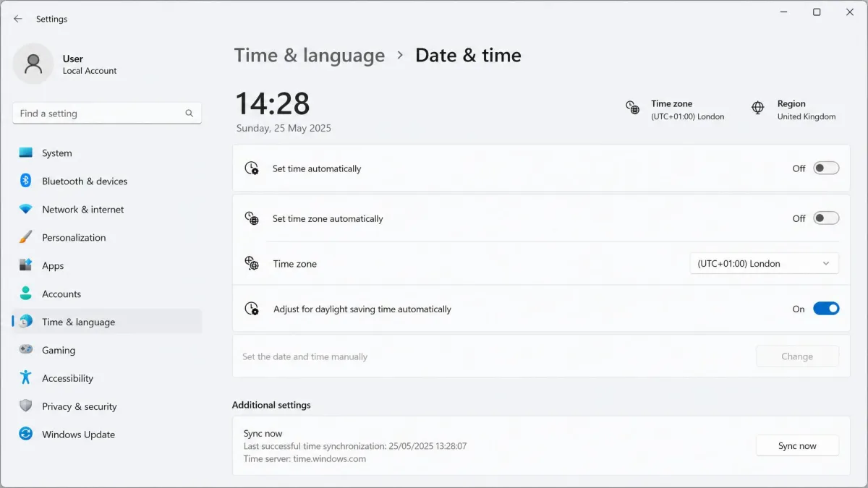Open Region United Kingdom shortcut
Image resolution: width=868 pixels, height=488 pixels.
(x=793, y=109)
